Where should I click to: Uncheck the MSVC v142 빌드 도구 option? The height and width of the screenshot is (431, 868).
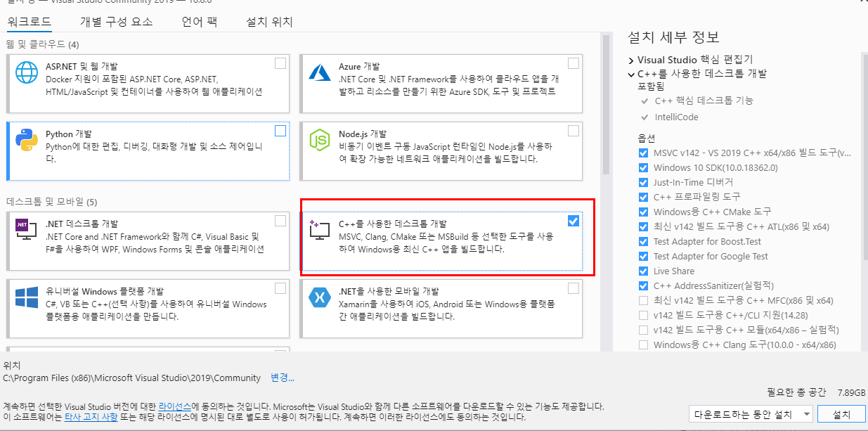tap(643, 153)
